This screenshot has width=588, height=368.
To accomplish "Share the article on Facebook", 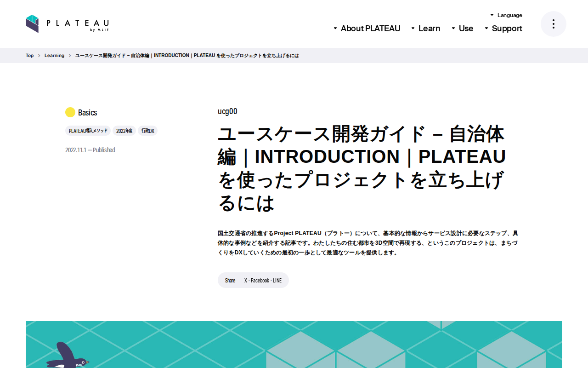I will (260, 281).
